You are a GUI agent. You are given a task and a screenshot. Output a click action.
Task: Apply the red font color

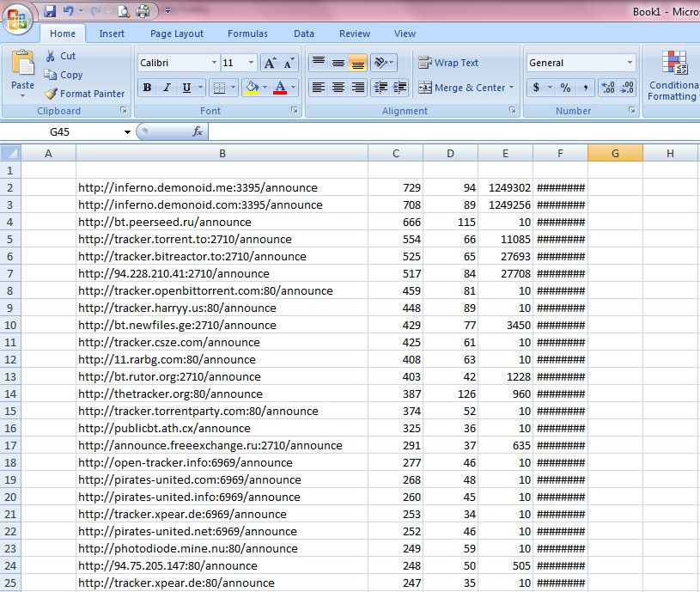click(280, 88)
